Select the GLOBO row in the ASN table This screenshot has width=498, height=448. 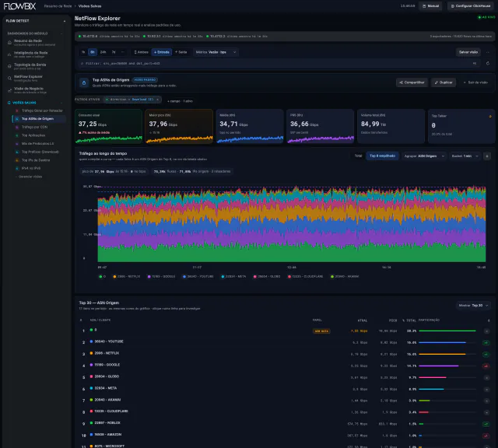coord(285,377)
